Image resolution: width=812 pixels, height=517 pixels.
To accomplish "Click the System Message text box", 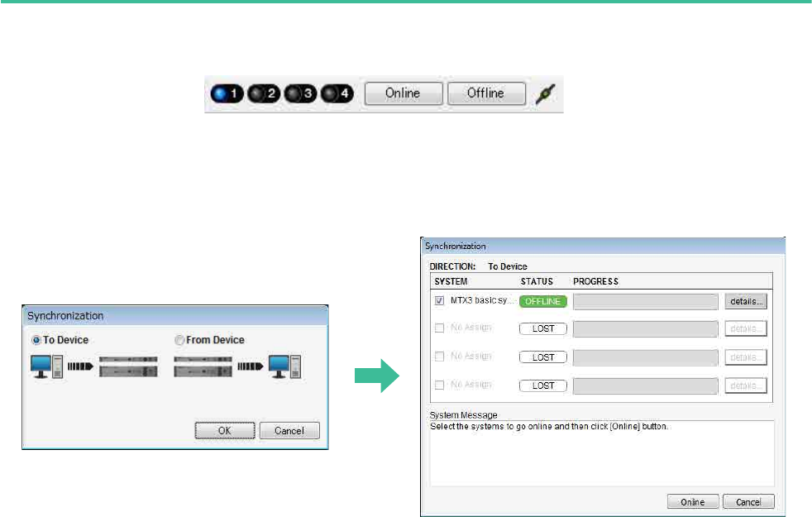I will click(602, 454).
